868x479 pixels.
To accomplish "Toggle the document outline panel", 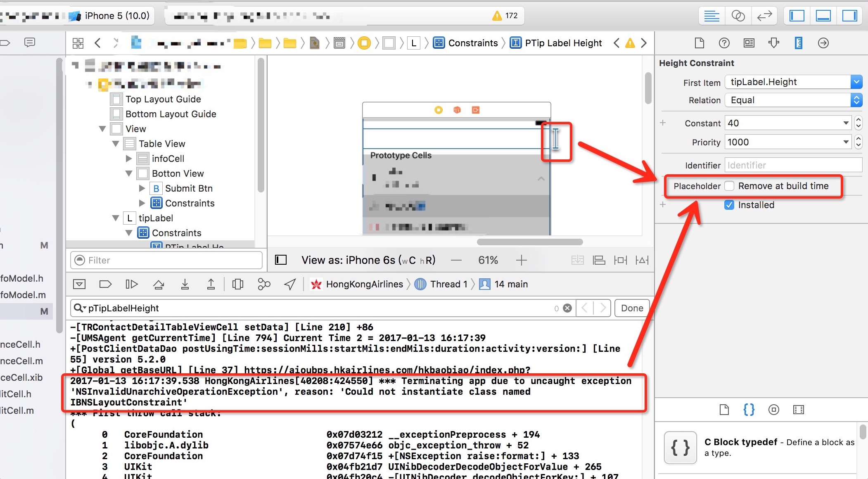I will pos(281,260).
